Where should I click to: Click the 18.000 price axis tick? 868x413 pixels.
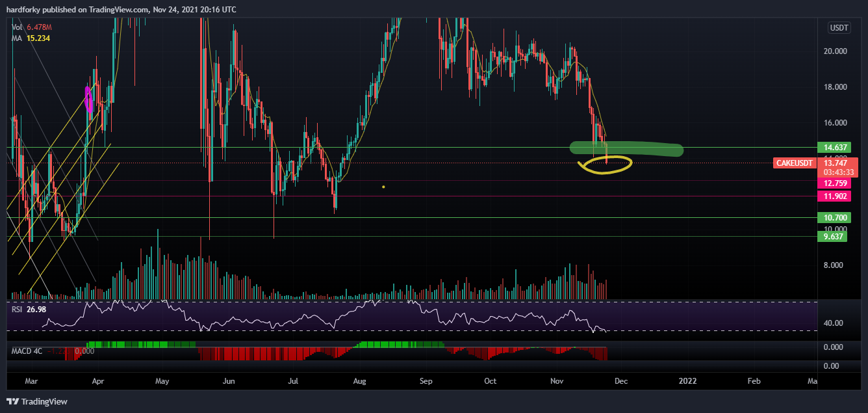835,87
